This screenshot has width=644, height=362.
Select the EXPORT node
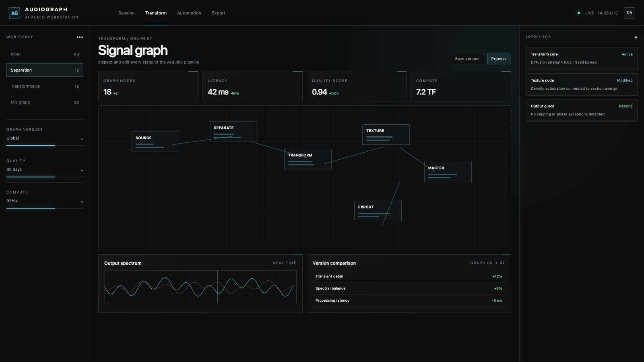pyautogui.click(x=378, y=211)
